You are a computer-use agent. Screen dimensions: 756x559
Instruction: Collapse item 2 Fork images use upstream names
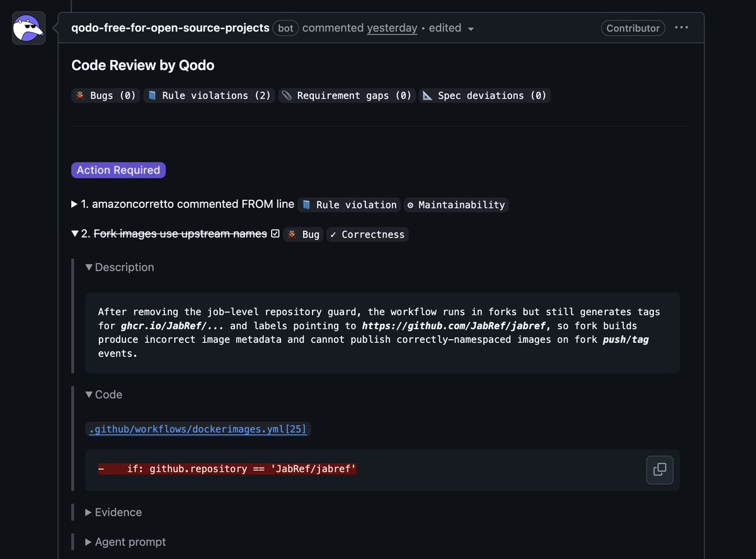tap(169, 234)
